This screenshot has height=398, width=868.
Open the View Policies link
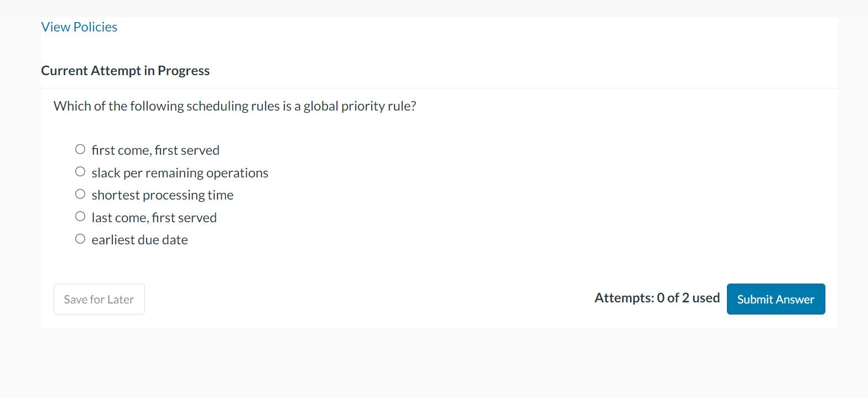(x=79, y=27)
